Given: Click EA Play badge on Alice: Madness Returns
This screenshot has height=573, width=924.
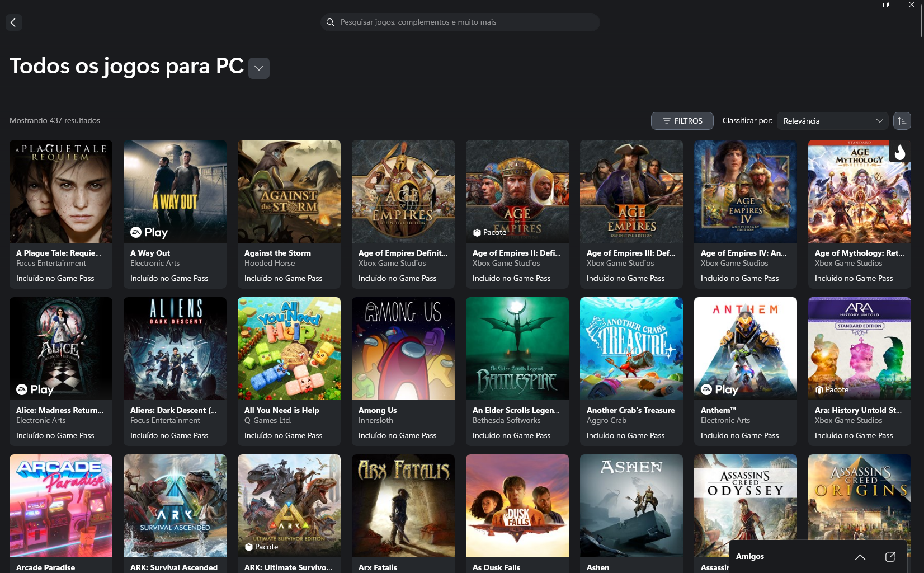Looking at the screenshot, I should (x=35, y=389).
